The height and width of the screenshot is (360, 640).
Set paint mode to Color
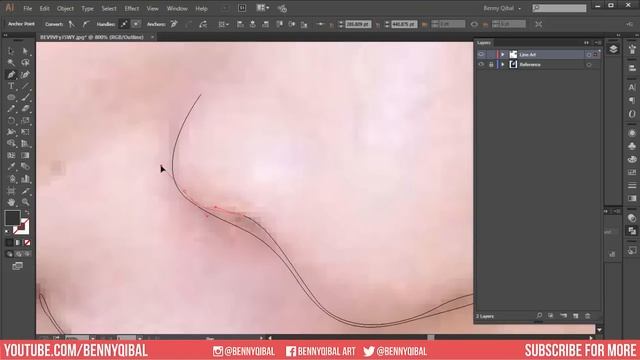[9, 242]
